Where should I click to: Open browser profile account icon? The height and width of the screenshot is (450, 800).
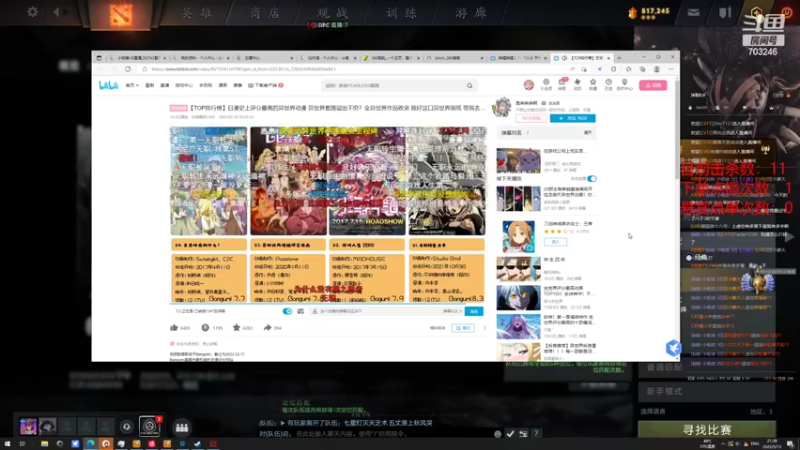[x=657, y=69]
